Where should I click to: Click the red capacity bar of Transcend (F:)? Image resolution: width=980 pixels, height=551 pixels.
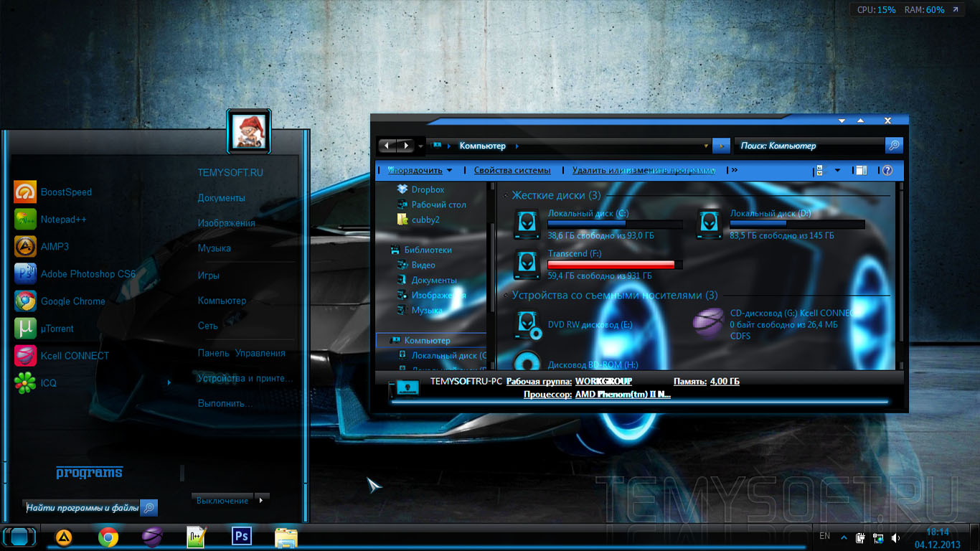click(615, 265)
